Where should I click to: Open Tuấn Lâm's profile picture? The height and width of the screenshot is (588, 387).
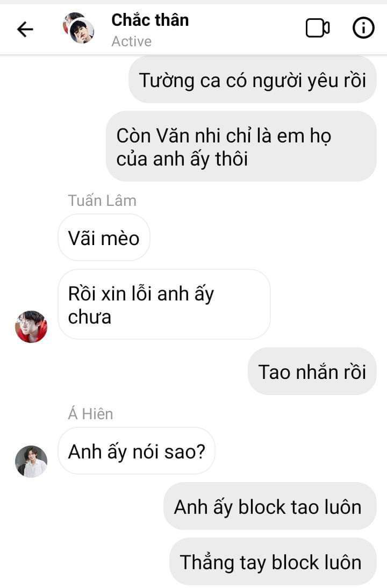pos(31,326)
